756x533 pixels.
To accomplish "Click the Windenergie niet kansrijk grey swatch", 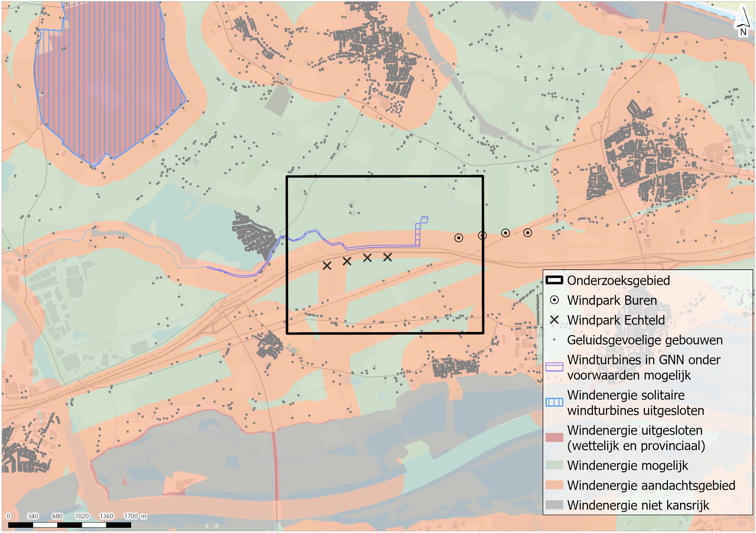I will pyautogui.click(x=554, y=505).
